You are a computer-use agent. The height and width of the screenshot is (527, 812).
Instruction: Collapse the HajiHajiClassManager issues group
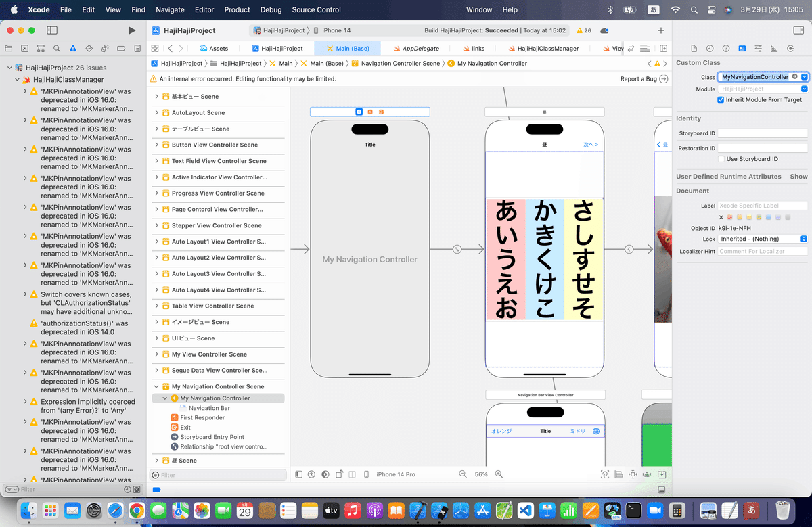[x=17, y=79]
